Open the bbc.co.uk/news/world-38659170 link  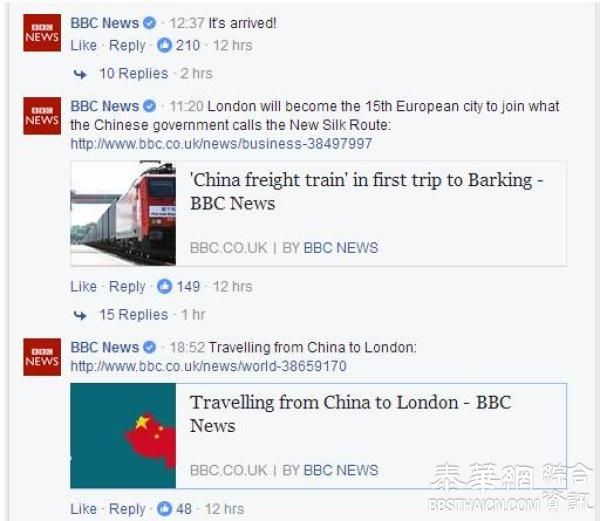click(209, 366)
